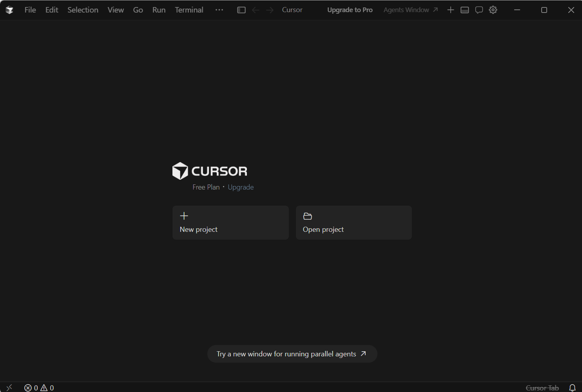This screenshot has height=392, width=582.
Task: Close the Cursor window
Action: tap(571, 10)
